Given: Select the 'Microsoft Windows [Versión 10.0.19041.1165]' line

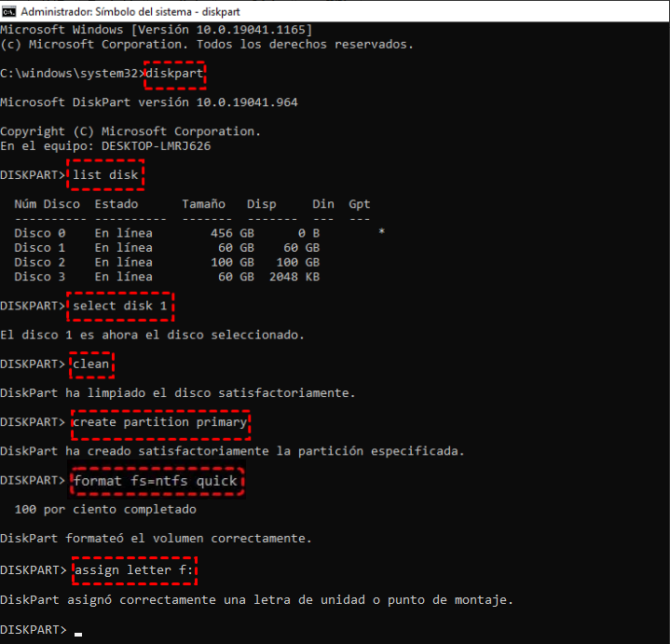Looking at the screenshot, I should tap(156, 30).
